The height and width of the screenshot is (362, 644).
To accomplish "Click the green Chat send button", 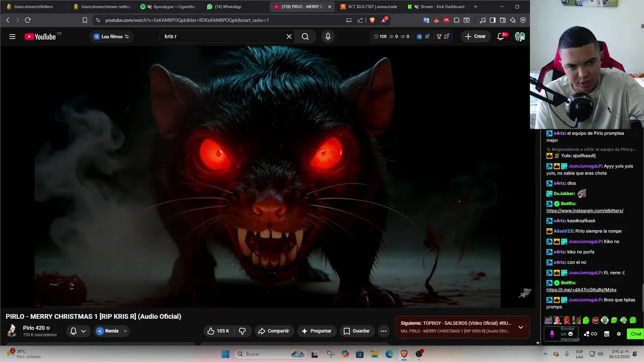I will (636, 334).
